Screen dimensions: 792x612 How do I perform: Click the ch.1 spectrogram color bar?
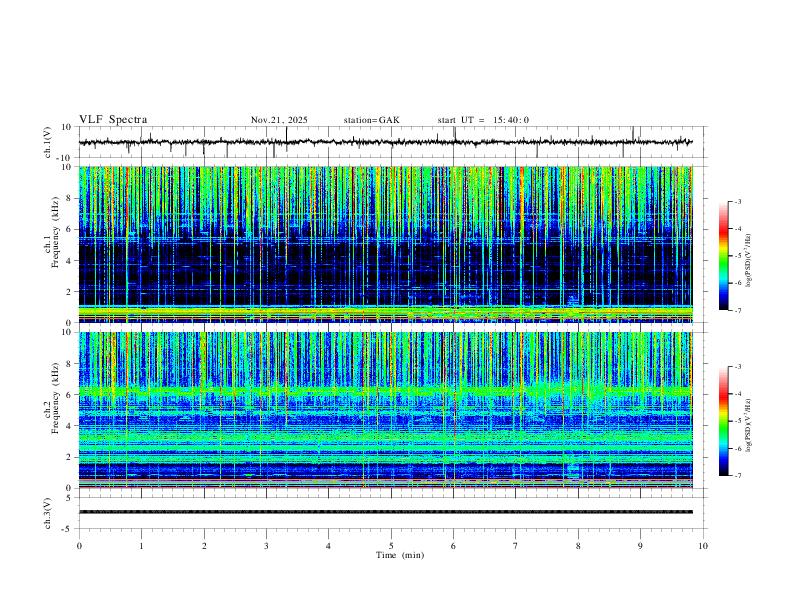pyautogui.click(x=724, y=256)
